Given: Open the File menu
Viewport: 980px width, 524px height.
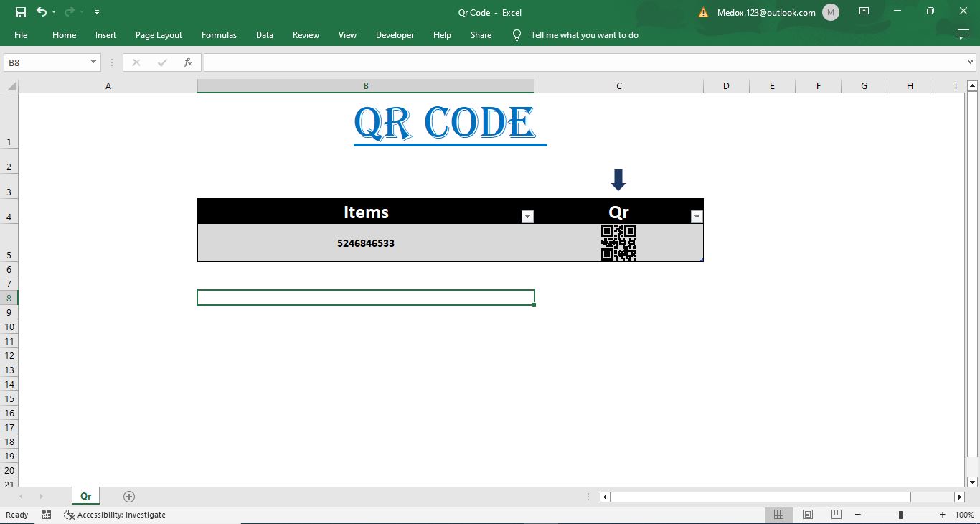Looking at the screenshot, I should tap(21, 35).
